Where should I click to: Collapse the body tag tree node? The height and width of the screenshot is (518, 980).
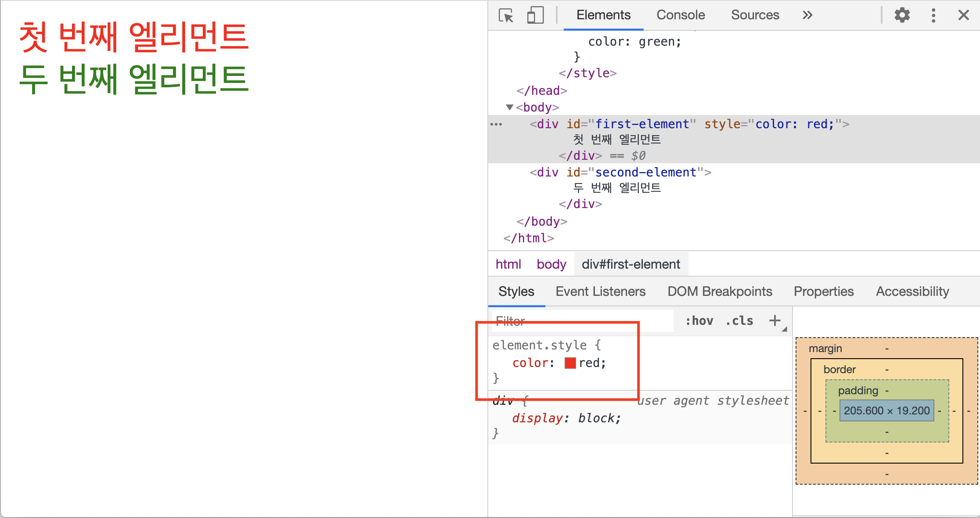(509, 107)
